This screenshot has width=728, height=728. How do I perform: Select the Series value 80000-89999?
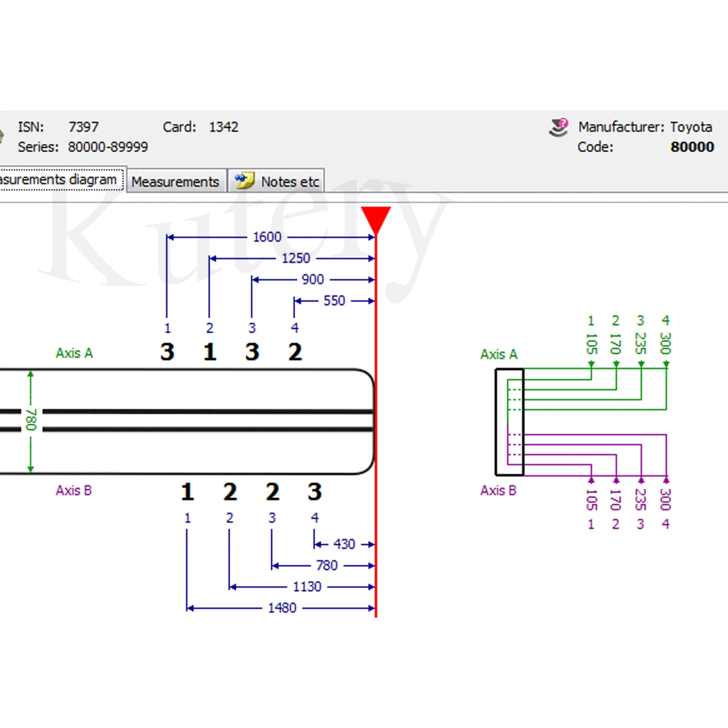pos(108,147)
